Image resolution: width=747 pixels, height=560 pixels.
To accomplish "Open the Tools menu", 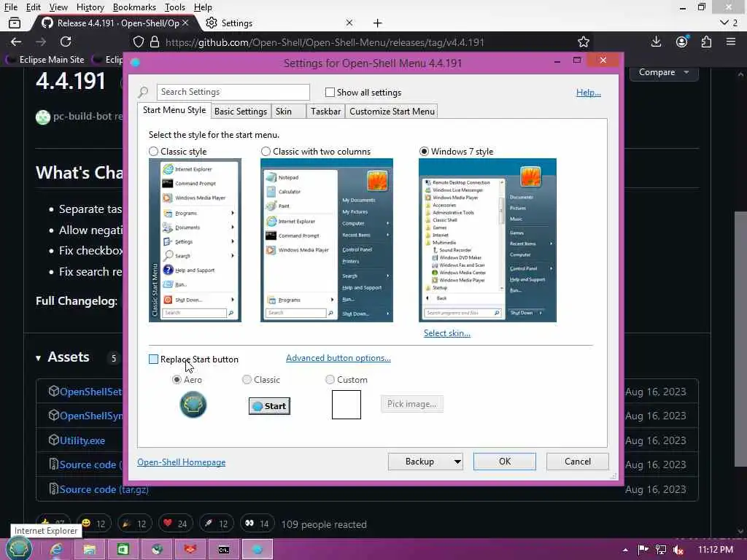I will click(175, 7).
